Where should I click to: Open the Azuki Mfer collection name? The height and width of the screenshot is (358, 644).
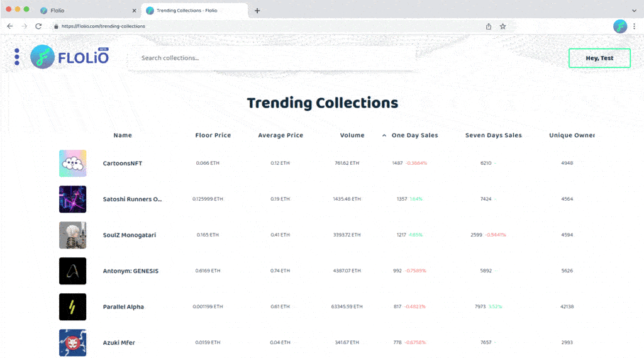pos(119,342)
